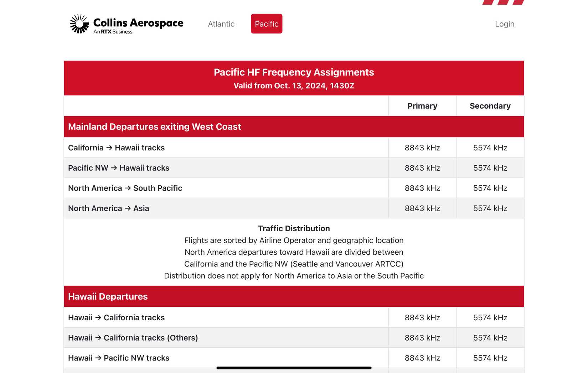Click the Pacific HF Frequency Assignments title
The image size is (588, 373).
(x=294, y=72)
